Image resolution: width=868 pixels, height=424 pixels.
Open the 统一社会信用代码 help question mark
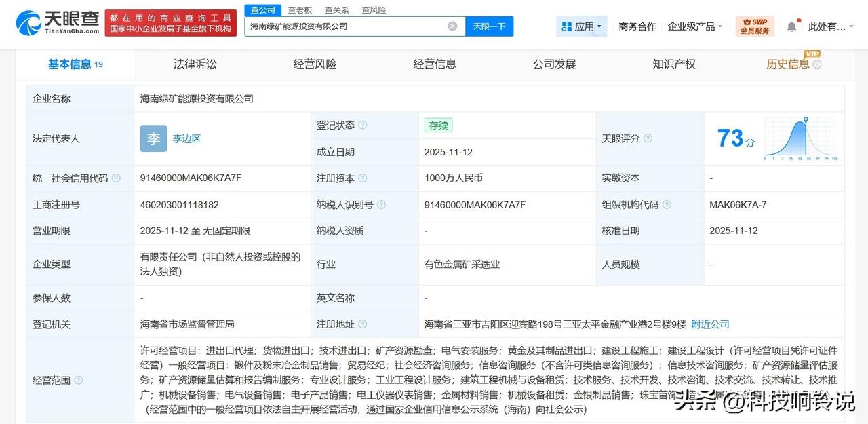pos(115,178)
